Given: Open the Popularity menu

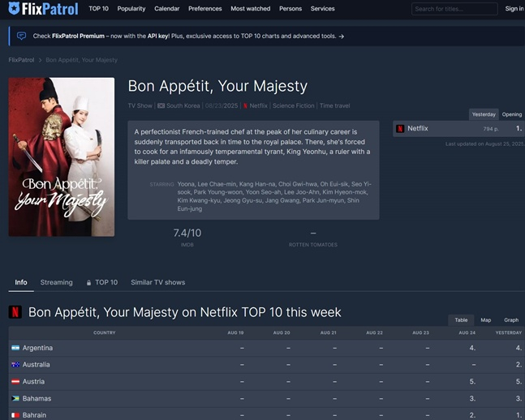Looking at the screenshot, I should (x=131, y=9).
